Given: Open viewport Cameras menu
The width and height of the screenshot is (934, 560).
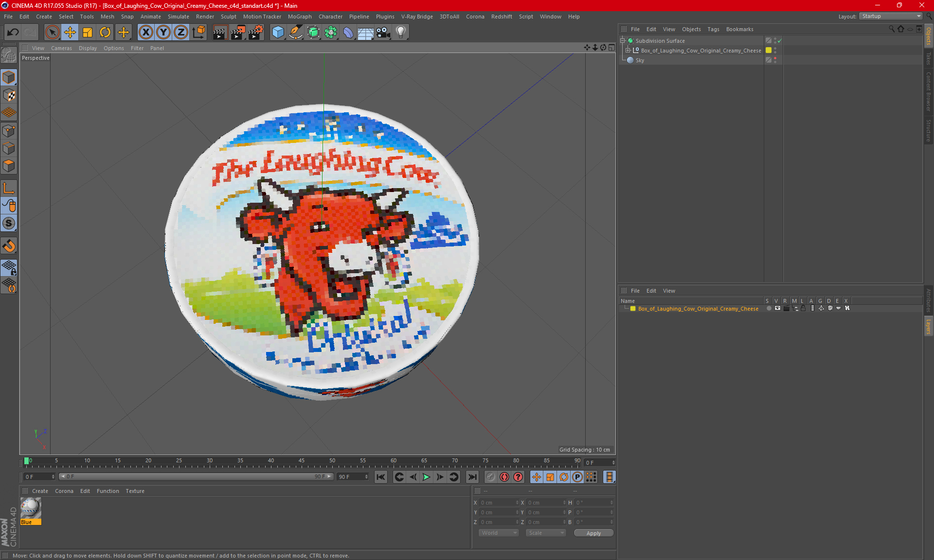Looking at the screenshot, I should click(x=61, y=48).
